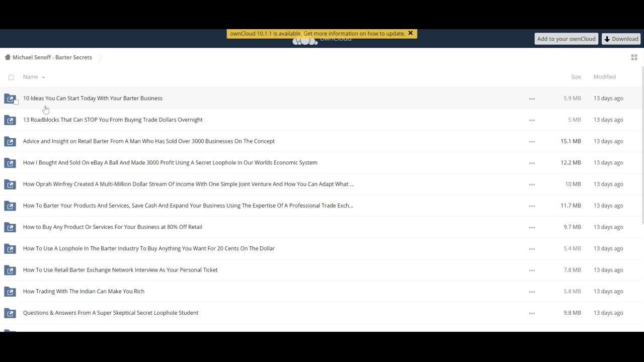Tick the select-all files checkbox

tap(11, 77)
